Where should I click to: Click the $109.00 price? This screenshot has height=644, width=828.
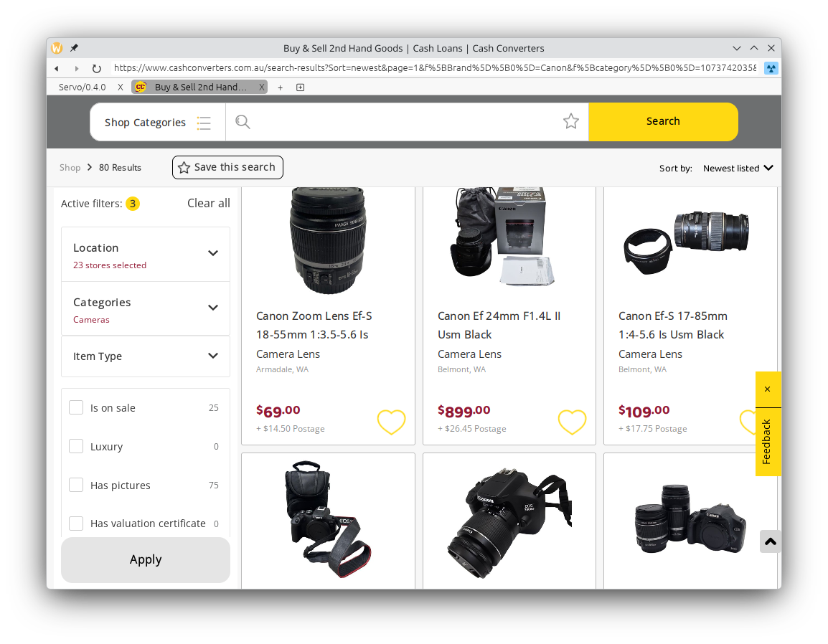[644, 411]
